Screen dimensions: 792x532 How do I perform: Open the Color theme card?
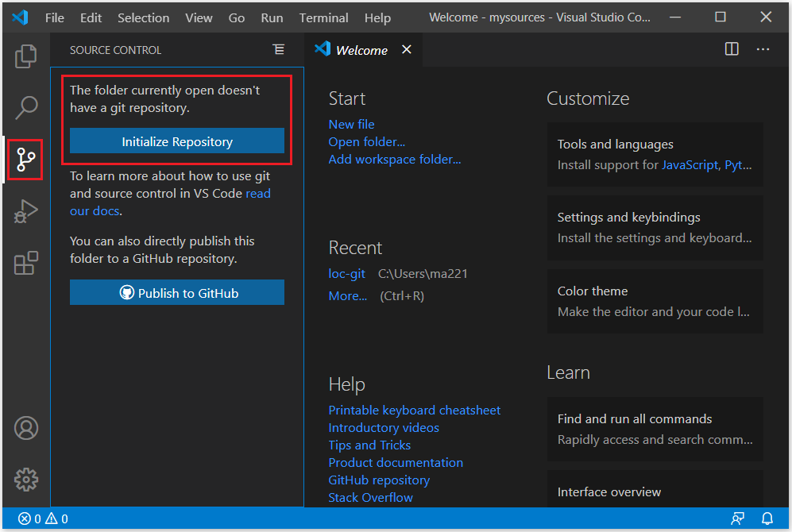coord(655,301)
